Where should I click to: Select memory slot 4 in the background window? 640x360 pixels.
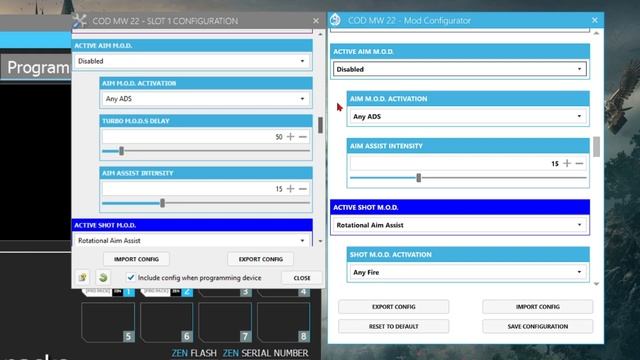click(283, 292)
